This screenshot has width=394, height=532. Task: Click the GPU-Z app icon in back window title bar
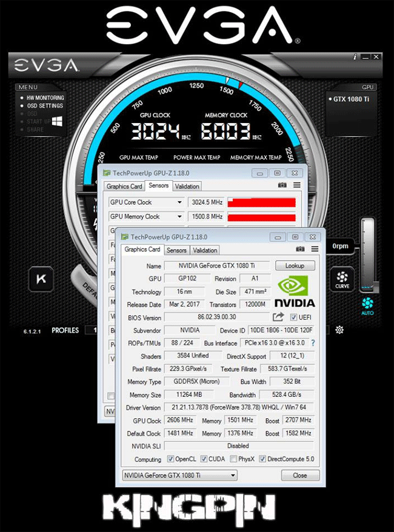coord(107,173)
